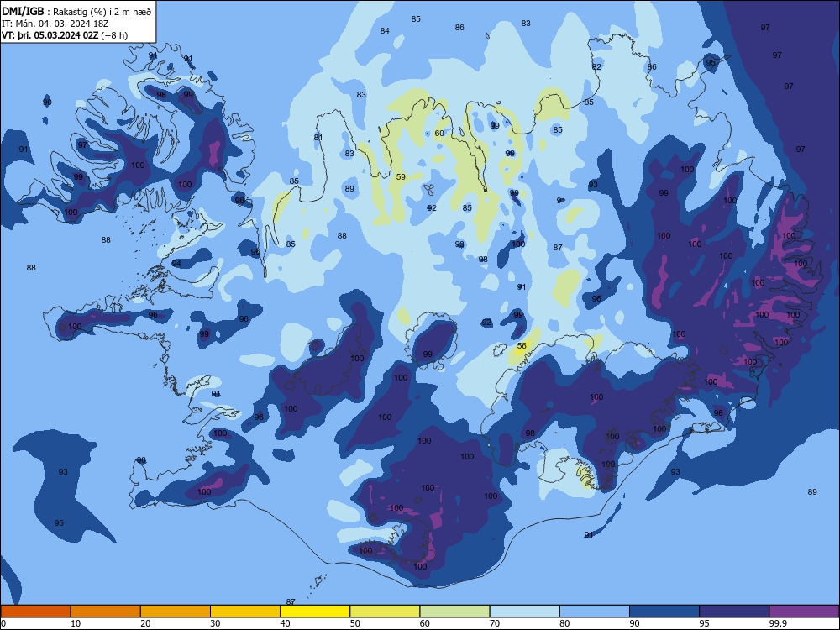Select the legend tick label 80

(x=564, y=623)
